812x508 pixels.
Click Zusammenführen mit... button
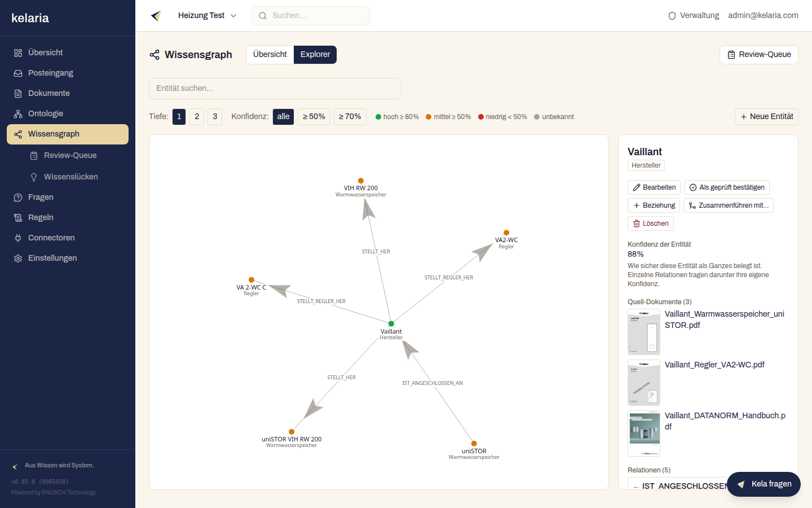coord(729,205)
